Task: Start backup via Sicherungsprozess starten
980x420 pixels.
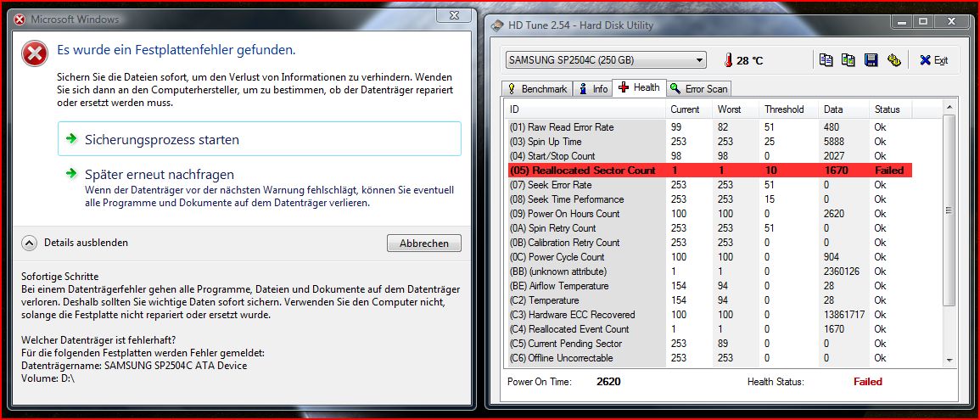Action: tap(260, 139)
